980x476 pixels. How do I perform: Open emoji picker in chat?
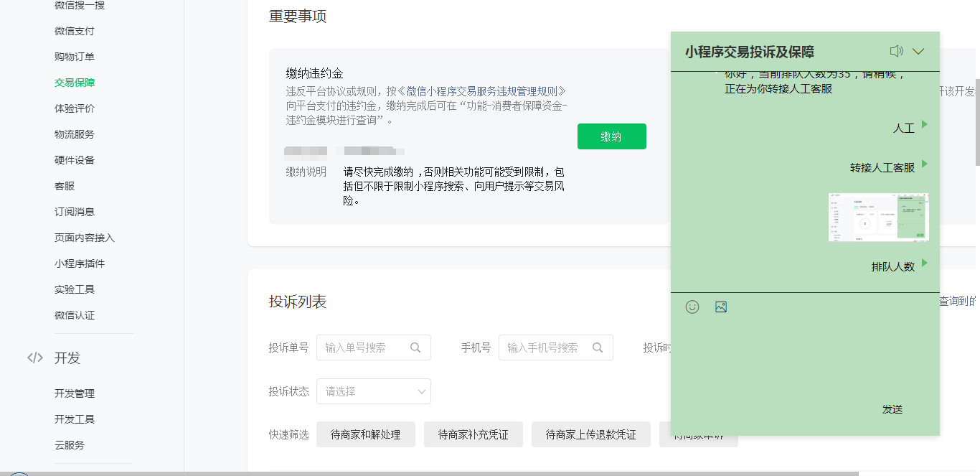point(692,307)
